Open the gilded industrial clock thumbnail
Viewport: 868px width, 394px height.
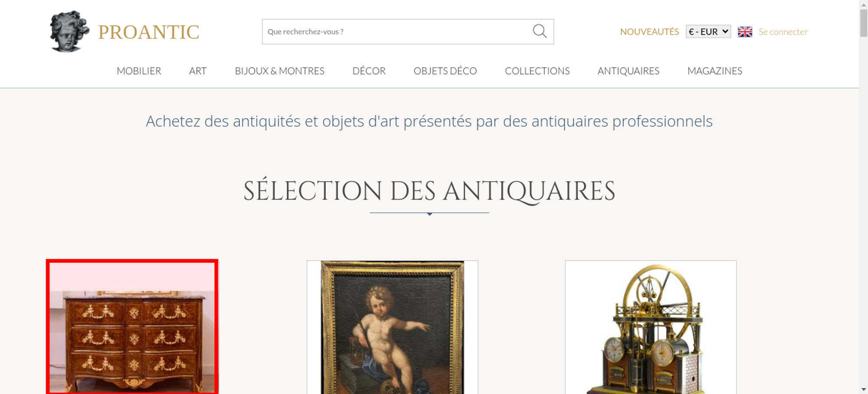(x=651, y=327)
